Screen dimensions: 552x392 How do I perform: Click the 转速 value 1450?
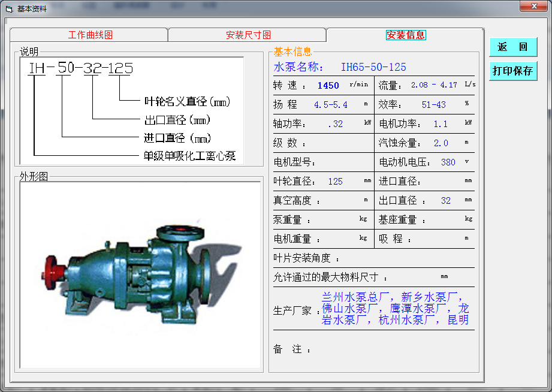coord(328,86)
